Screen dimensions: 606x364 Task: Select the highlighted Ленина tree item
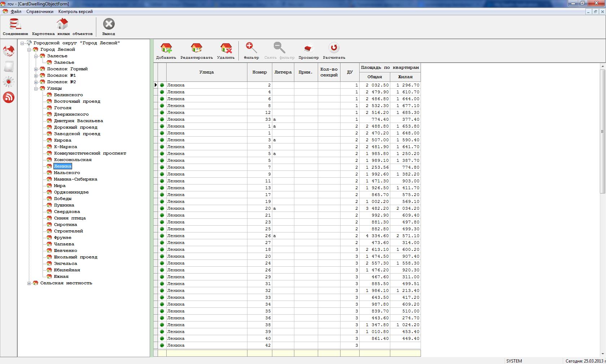coord(63,166)
